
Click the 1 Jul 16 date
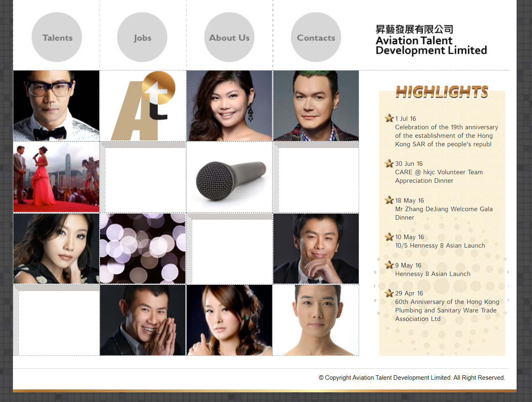[x=406, y=119]
